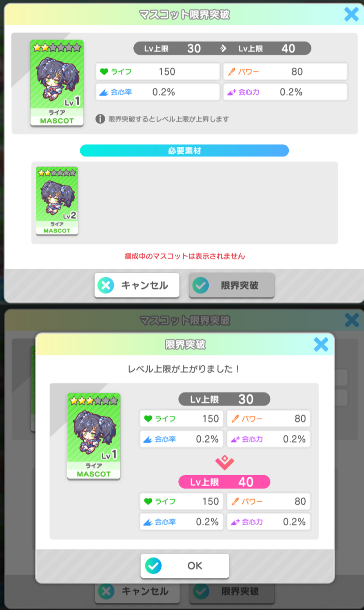Click the blue 会心率 icon in the upper panel
The width and height of the screenshot is (364, 610).
click(x=104, y=92)
